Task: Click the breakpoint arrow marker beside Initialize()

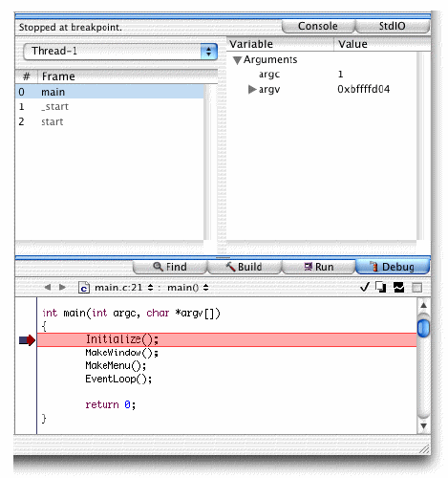Action: [x=27, y=340]
